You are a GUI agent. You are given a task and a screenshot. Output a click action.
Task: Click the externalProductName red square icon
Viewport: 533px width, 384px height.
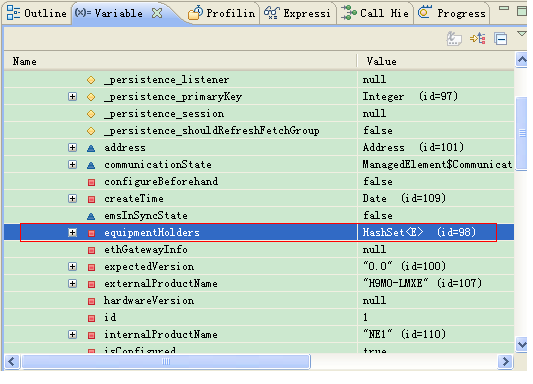click(91, 284)
